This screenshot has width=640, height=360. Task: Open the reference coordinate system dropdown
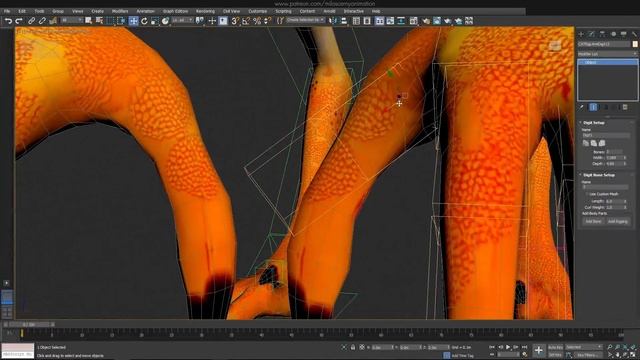182,20
